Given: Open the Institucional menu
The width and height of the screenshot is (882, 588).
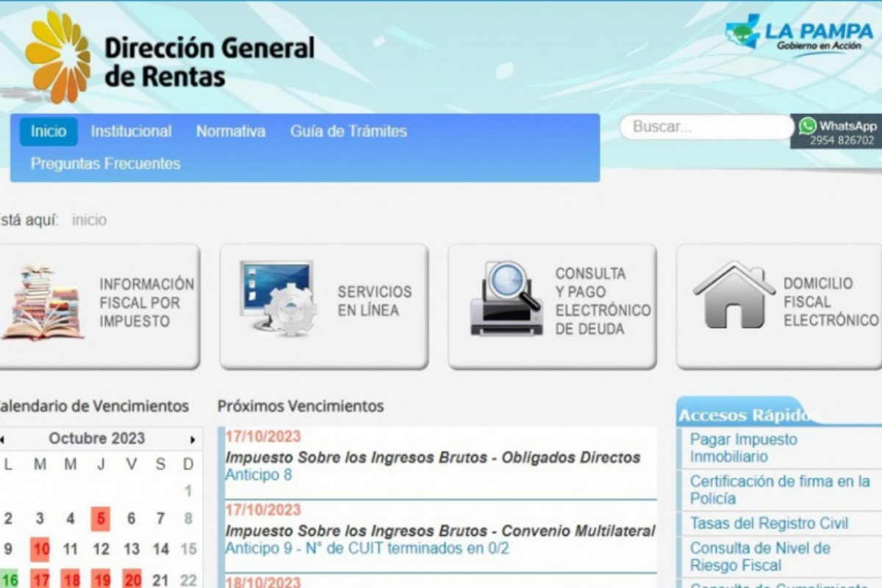Looking at the screenshot, I should pyautogui.click(x=131, y=132).
